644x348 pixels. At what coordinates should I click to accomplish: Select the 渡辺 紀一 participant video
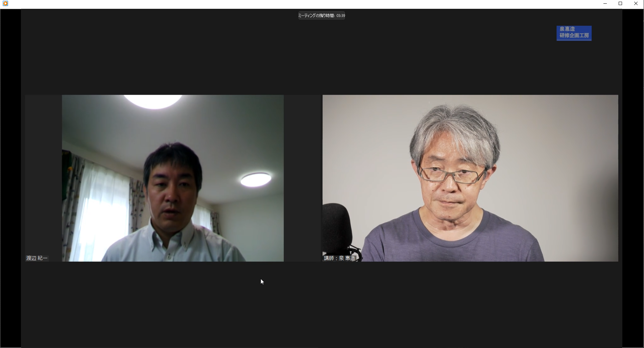[x=172, y=178]
